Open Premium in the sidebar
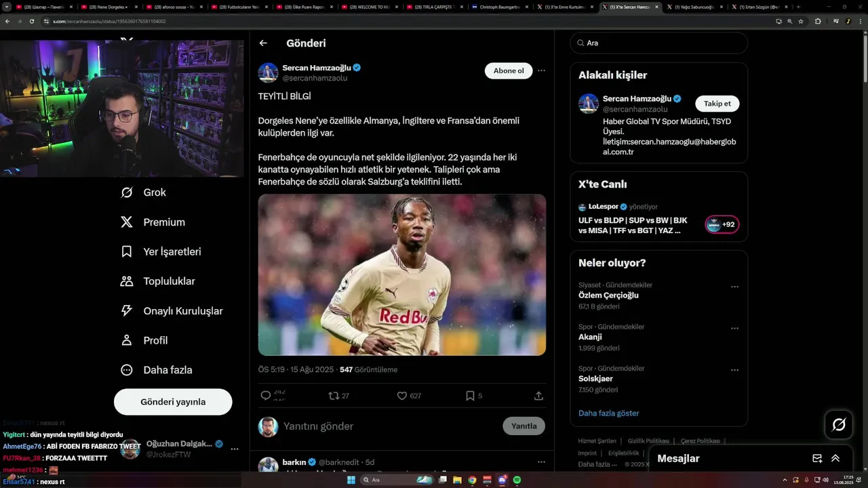 pos(153,222)
